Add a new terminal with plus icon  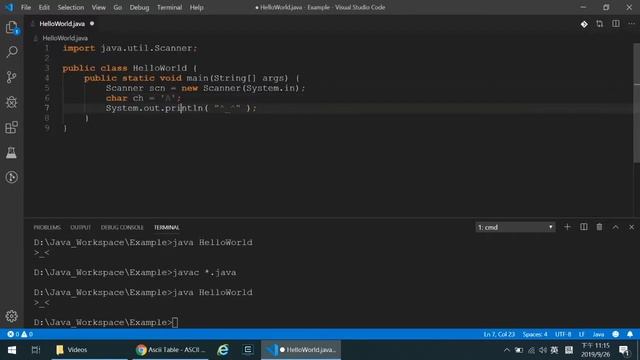point(567,227)
